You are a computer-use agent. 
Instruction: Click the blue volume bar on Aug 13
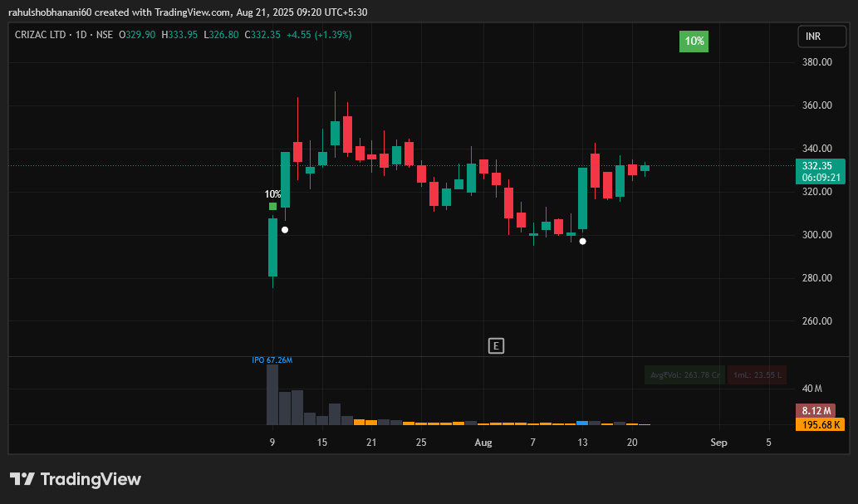coord(583,423)
